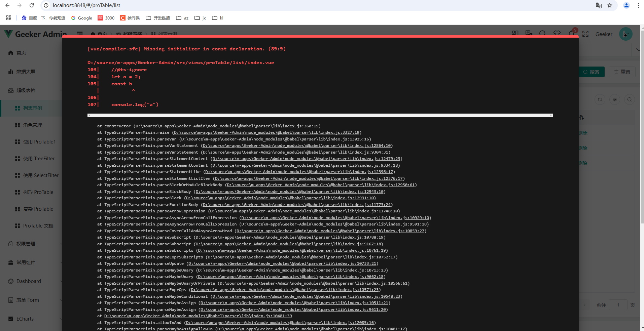644x331 pixels.
Task: Open the parseVar index.js:13025:16 link
Action: tap(275, 139)
